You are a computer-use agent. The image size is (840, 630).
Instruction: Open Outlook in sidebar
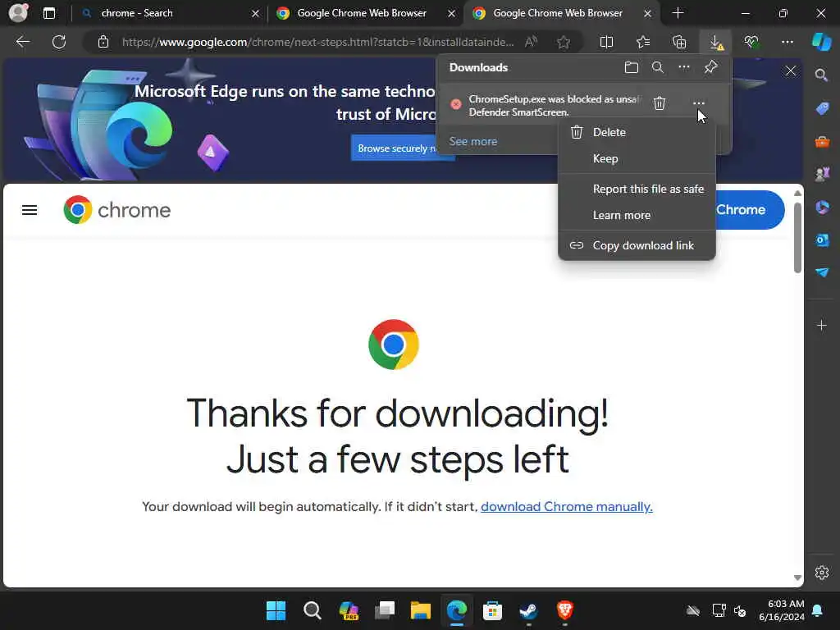822,240
